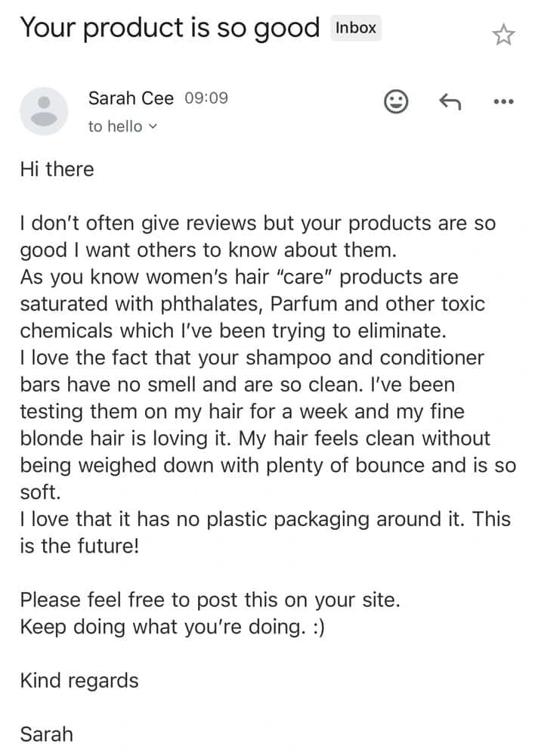Star this email conversation

tap(503, 35)
